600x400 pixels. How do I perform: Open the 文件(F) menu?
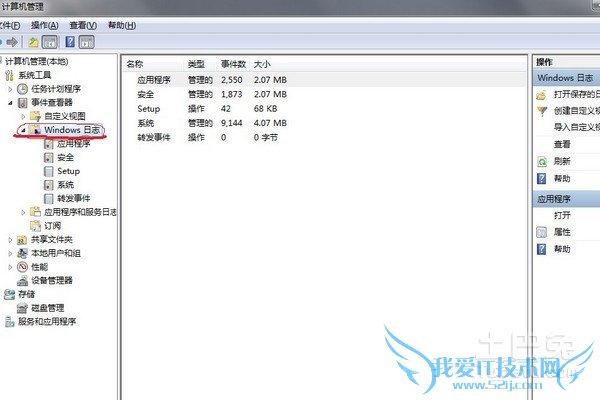pyautogui.click(x=10, y=26)
